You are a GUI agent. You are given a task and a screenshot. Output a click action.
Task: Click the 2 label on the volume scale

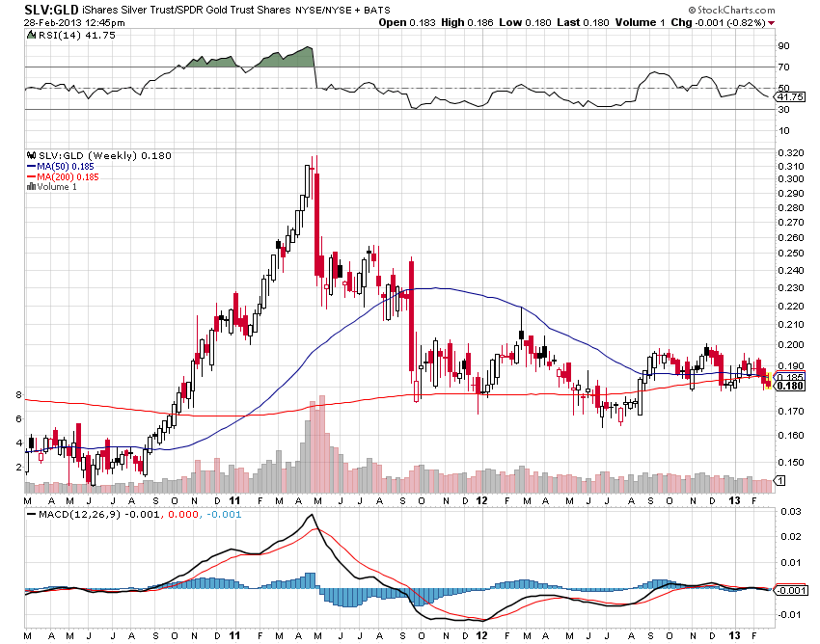point(19,467)
